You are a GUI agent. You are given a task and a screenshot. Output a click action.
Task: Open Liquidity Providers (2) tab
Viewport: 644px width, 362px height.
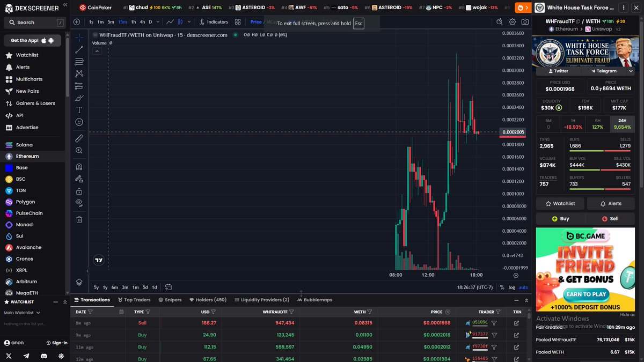[x=261, y=300]
